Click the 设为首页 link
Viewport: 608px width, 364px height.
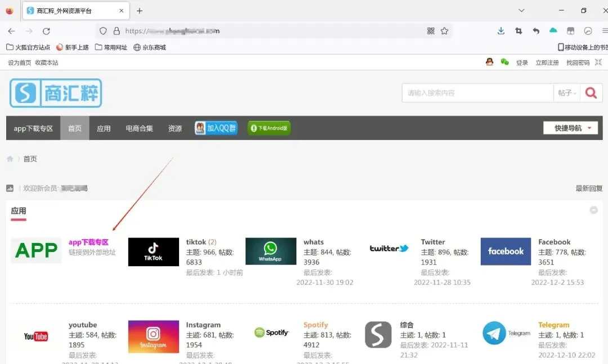coord(19,62)
